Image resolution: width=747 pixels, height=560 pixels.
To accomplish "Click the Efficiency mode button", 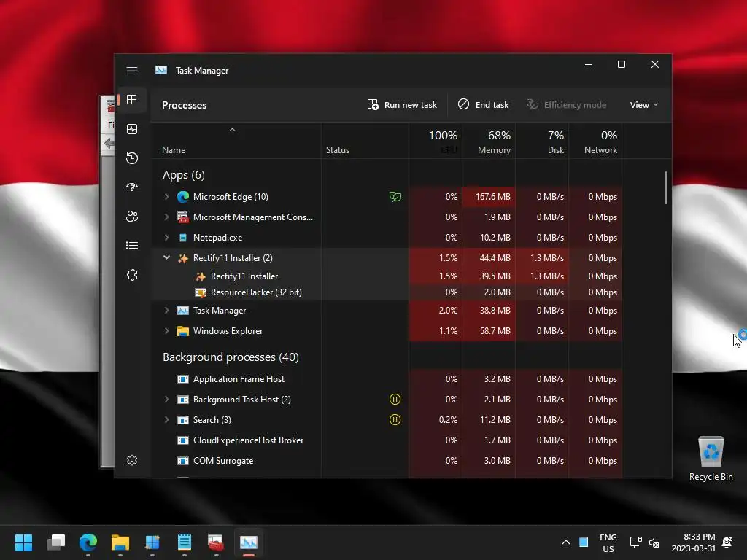I will [566, 105].
